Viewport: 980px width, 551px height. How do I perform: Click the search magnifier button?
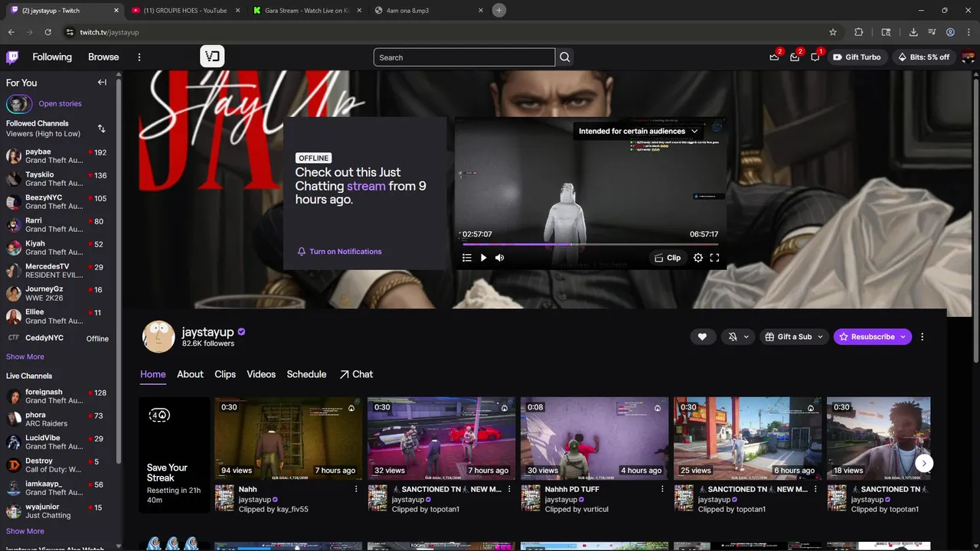565,57
